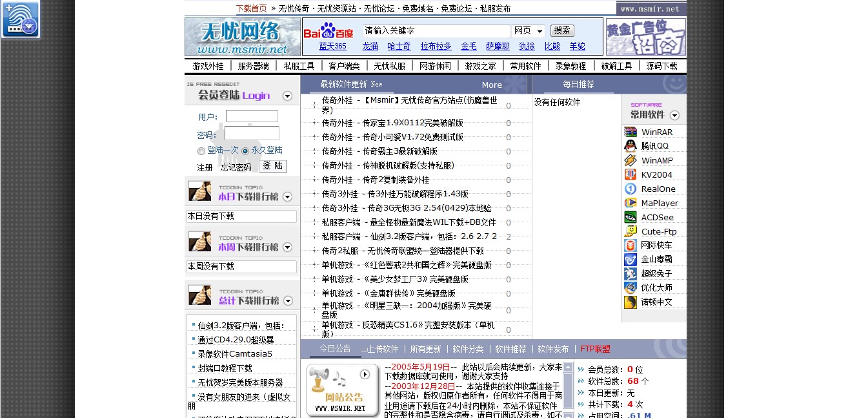Open the 封端口教程下载 ranking entry
The width and height of the screenshot is (868, 418).
pyautogui.click(x=225, y=368)
